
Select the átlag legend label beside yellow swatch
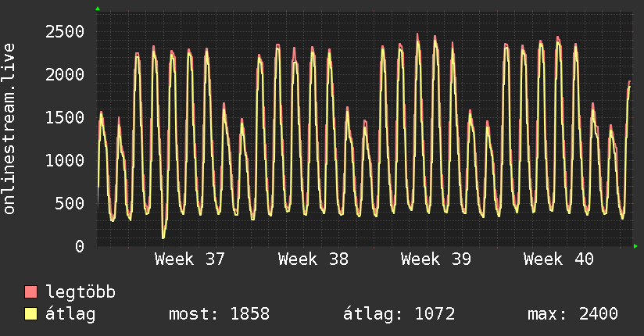[70, 314]
